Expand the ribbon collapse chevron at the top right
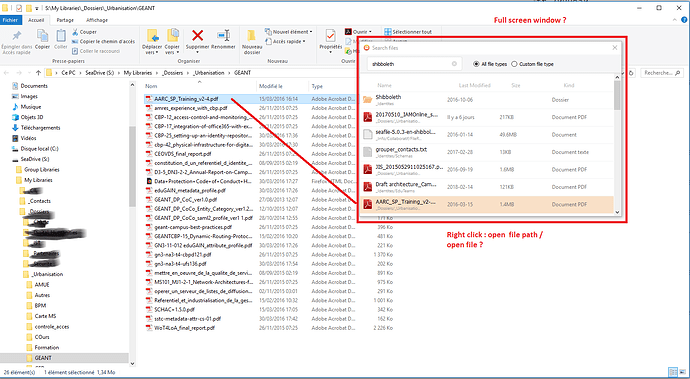690x379 pixels. (675, 20)
